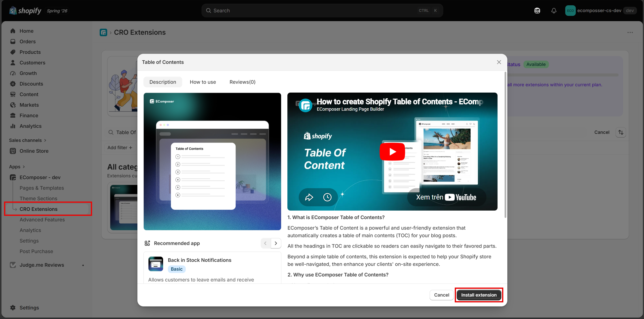644x319 pixels.
Task: Click the Analytics bar chart icon
Action: pyautogui.click(x=13, y=126)
